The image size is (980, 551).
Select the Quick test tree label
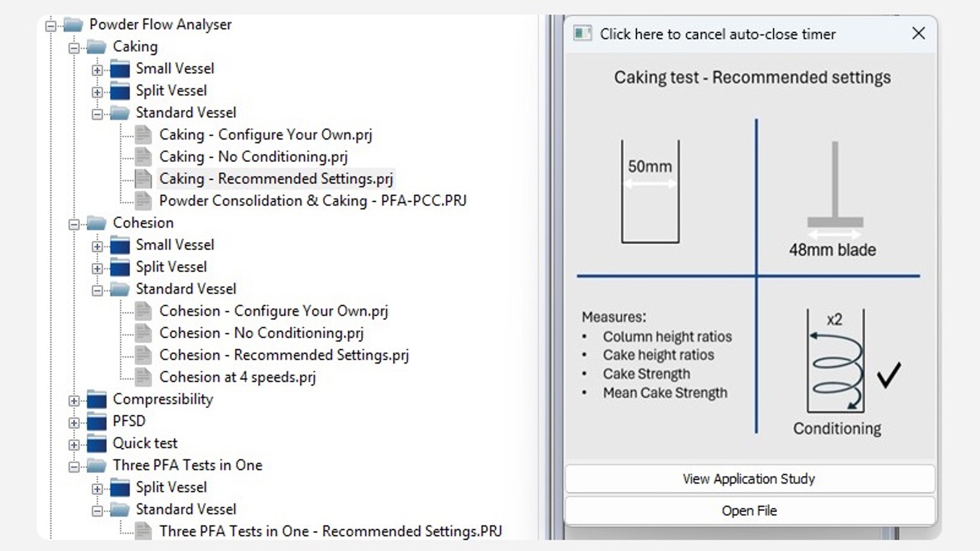coord(145,443)
